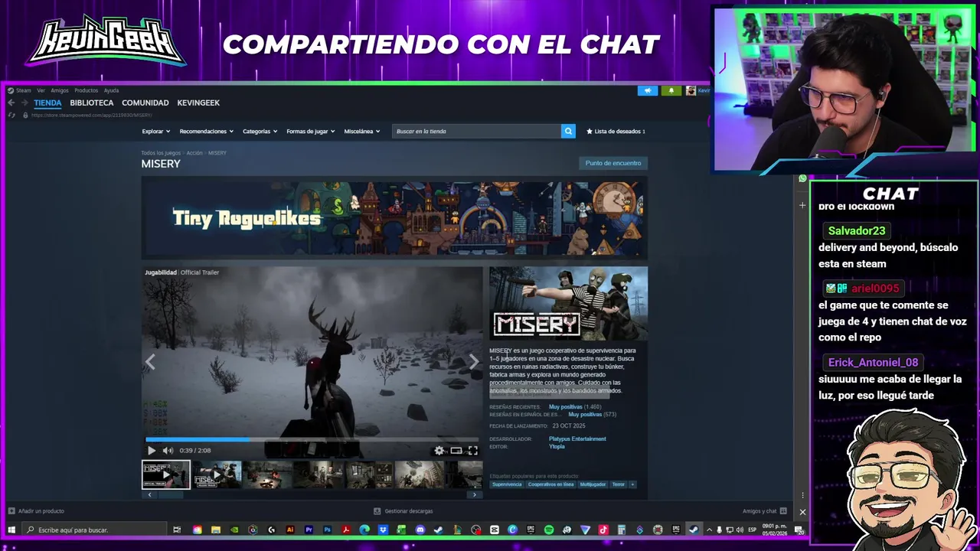Open editor Ytopia link
Image resolution: width=980 pixels, height=551 pixels.
coord(557,447)
